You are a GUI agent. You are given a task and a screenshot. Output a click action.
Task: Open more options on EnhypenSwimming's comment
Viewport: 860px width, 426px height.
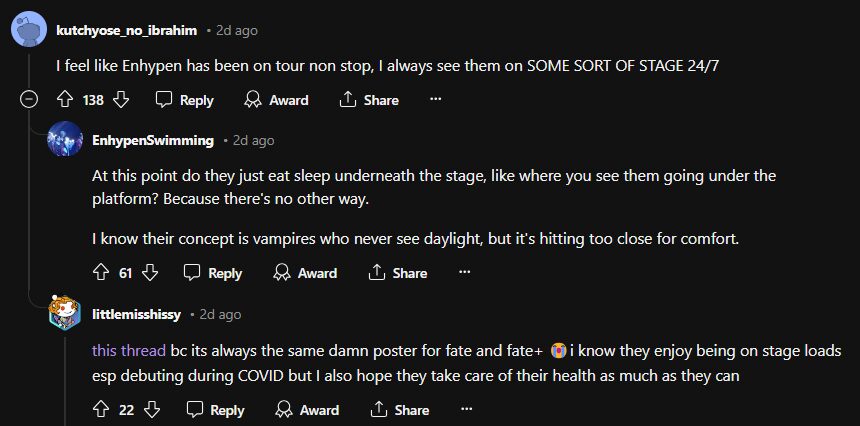(464, 273)
